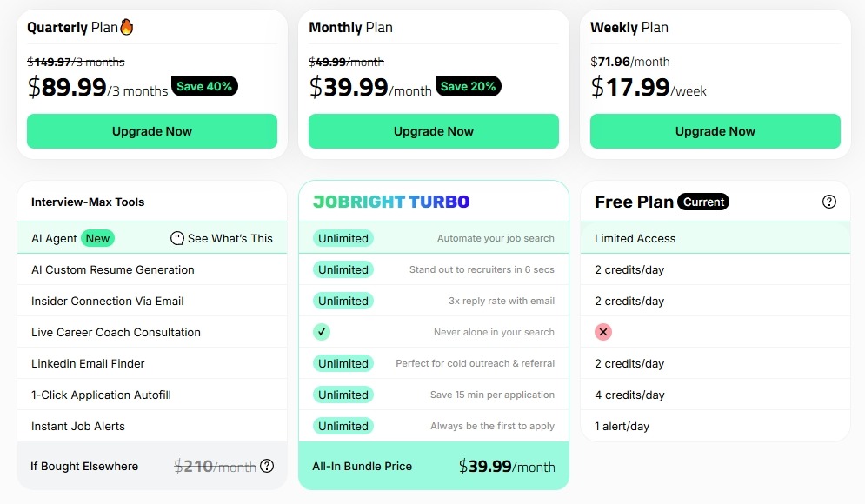Select the Insider Connection Via Email row
This screenshot has width=865, height=504.
tap(108, 301)
